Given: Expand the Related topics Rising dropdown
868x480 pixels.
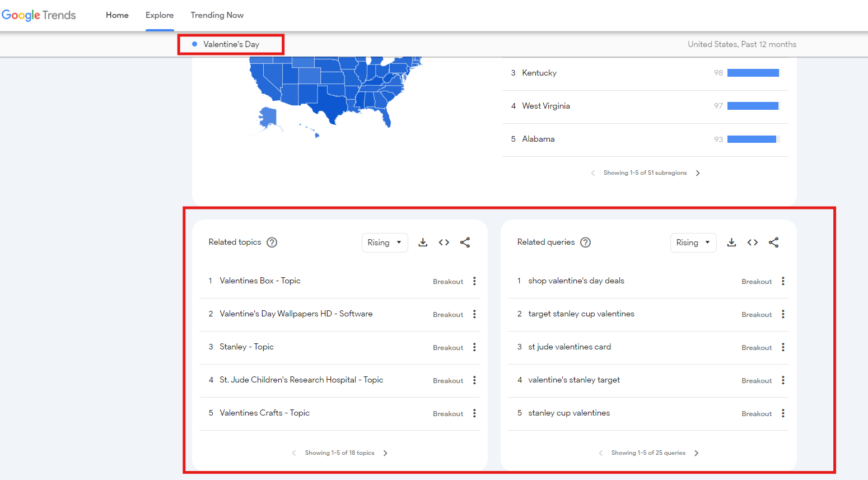Looking at the screenshot, I should point(385,243).
